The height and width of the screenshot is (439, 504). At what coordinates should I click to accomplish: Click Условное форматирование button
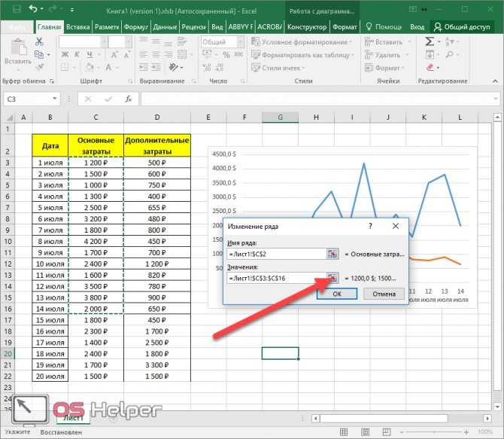point(302,42)
